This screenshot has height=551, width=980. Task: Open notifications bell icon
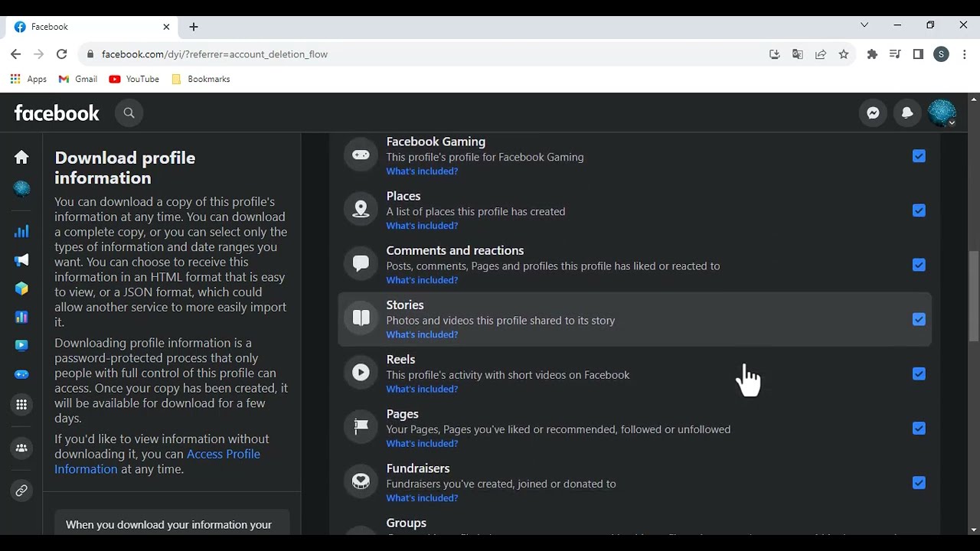(x=907, y=113)
